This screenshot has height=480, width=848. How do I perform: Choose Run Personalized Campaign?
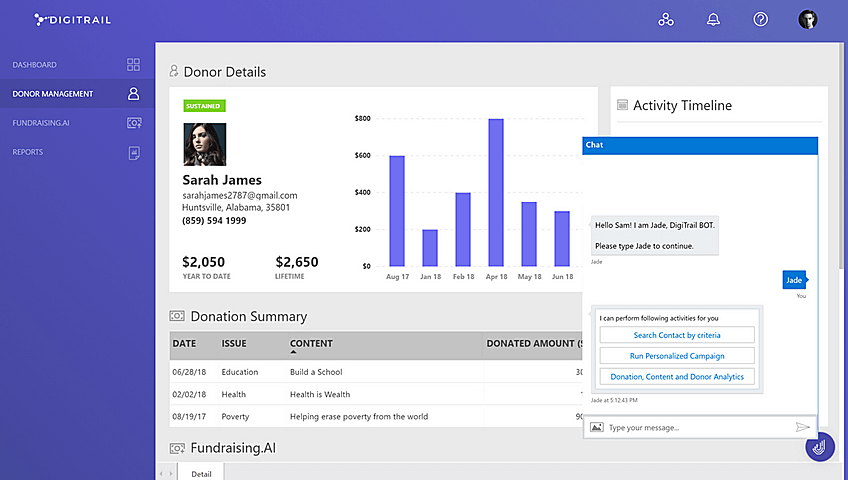pyautogui.click(x=677, y=356)
